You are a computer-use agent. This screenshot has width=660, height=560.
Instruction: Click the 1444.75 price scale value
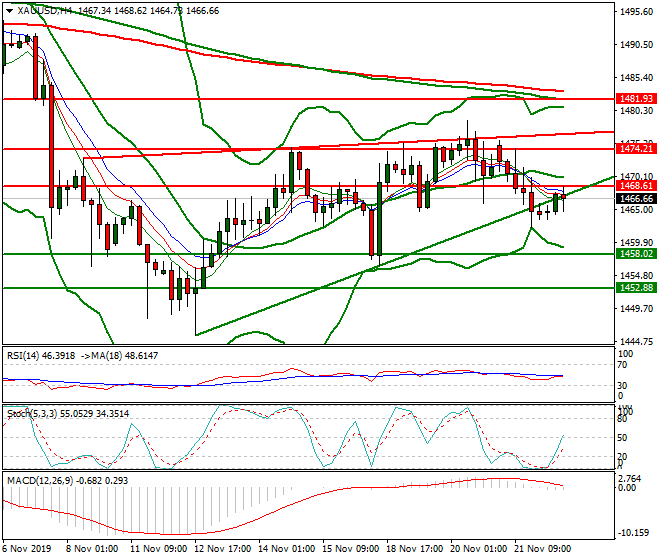(636, 341)
